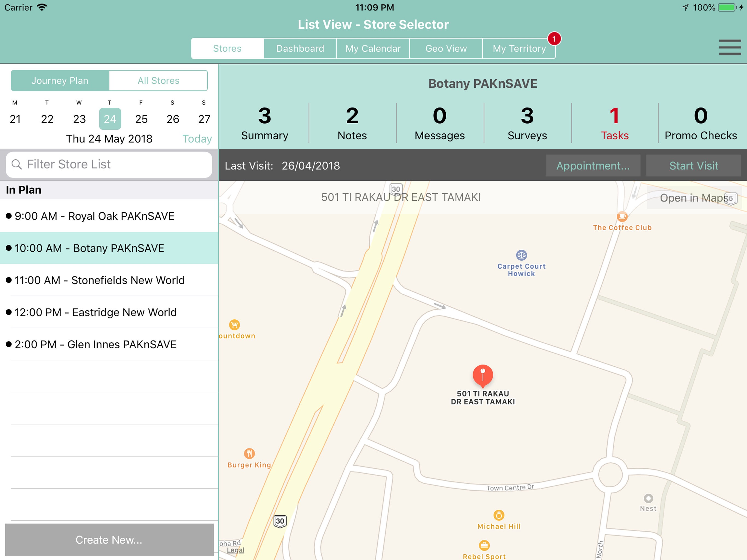Click the Filter Store List search field
Screen dimensions: 747x560
[x=109, y=165]
